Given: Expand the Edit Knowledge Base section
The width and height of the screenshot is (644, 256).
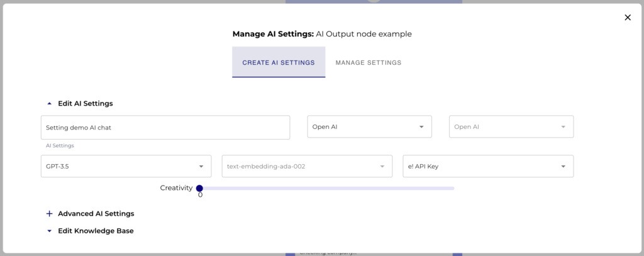Looking at the screenshot, I should click(x=50, y=231).
